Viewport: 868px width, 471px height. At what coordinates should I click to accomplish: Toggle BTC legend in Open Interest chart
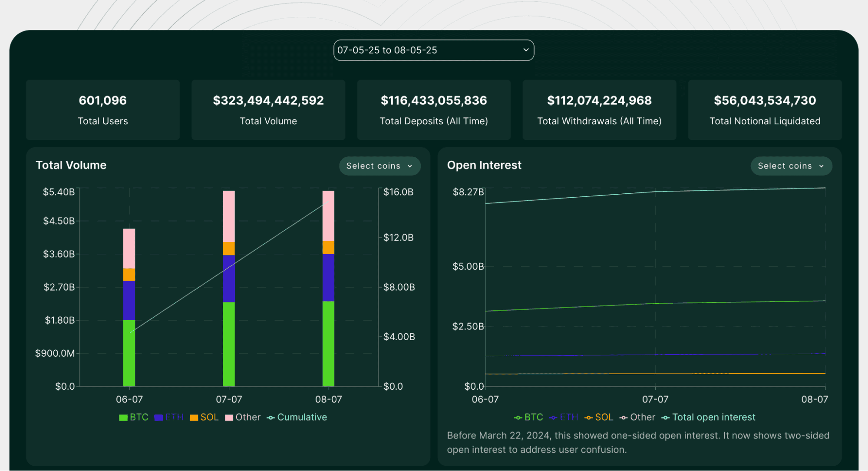[x=528, y=417]
